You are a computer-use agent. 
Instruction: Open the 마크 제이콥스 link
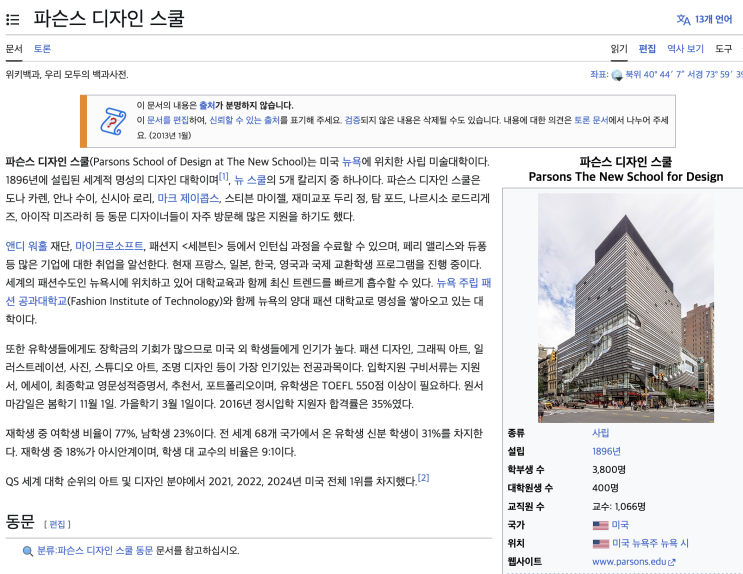tap(188, 198)
